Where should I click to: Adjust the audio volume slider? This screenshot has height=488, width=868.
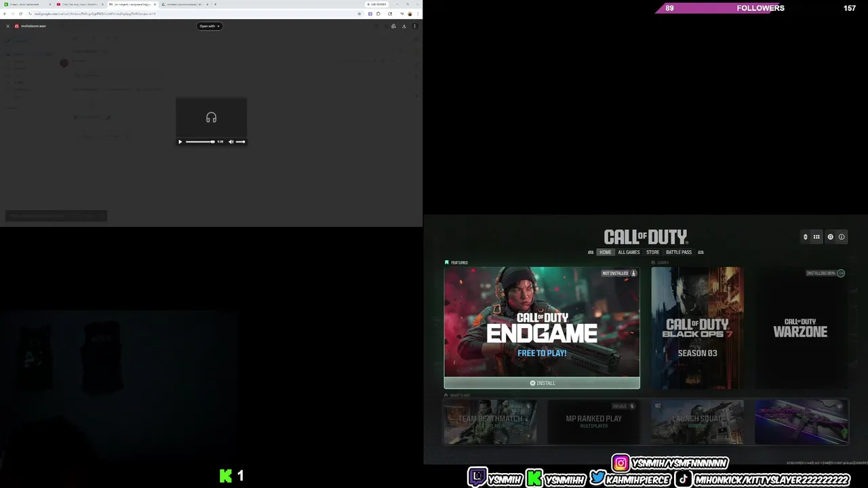pyautogui.click(x=240, y=142)
